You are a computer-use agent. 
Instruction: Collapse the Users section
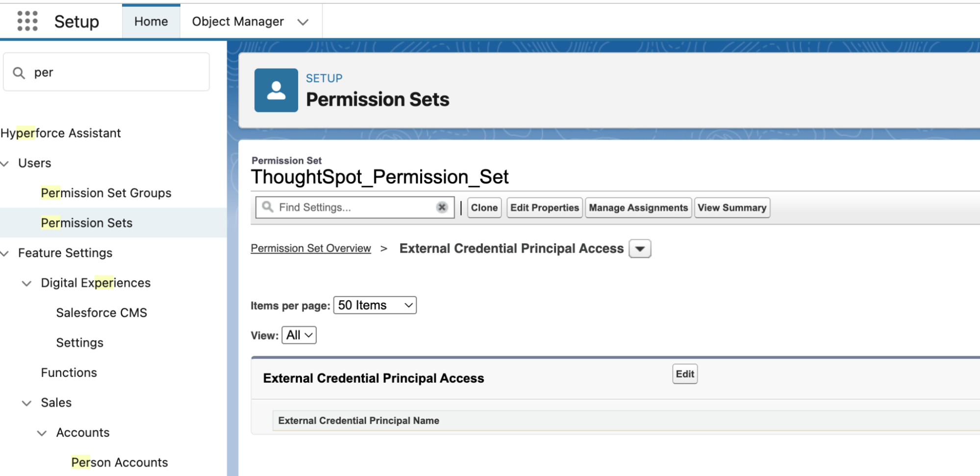pos(5,163)
